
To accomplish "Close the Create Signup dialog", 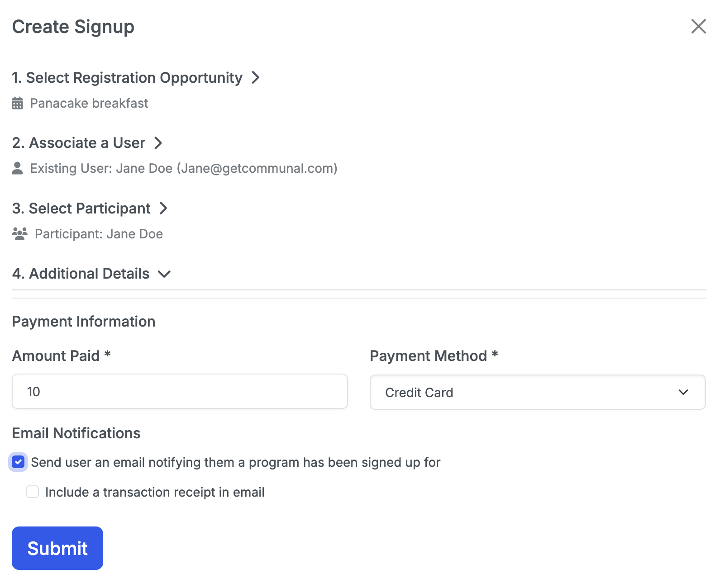I will (698, 26).
